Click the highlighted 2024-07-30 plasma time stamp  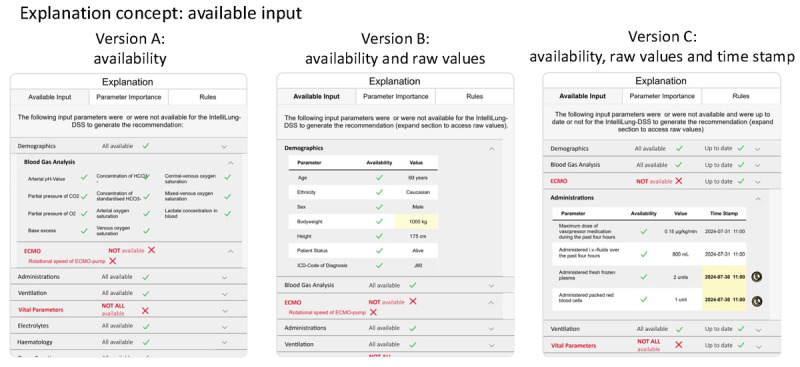(724, 277)
